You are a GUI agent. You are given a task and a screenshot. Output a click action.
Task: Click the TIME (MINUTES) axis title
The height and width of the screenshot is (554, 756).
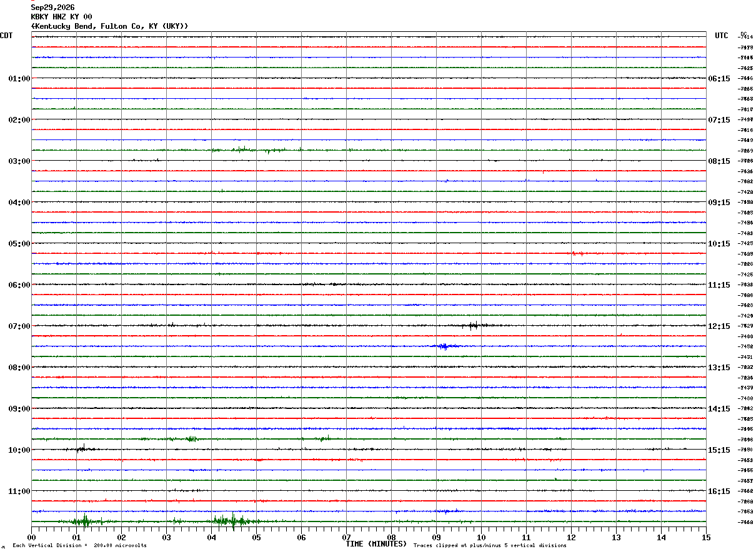click(x=376, y=544)
